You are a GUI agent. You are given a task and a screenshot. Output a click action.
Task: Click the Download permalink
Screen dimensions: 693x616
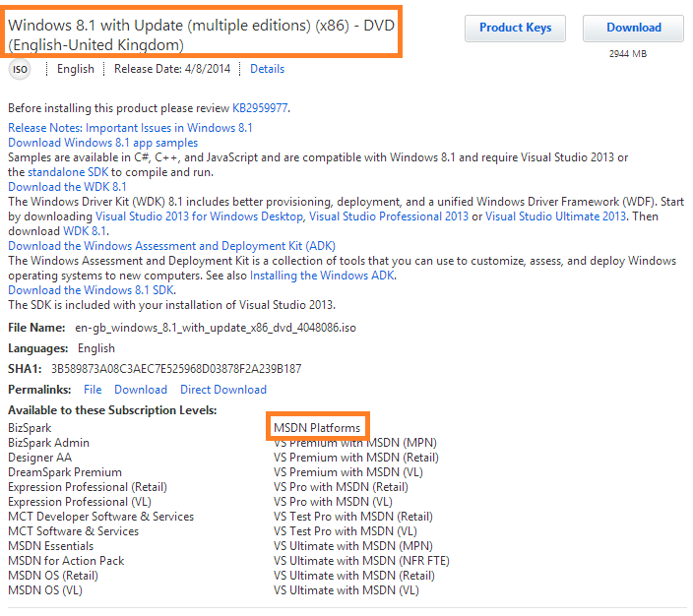[x=141, y=390]
